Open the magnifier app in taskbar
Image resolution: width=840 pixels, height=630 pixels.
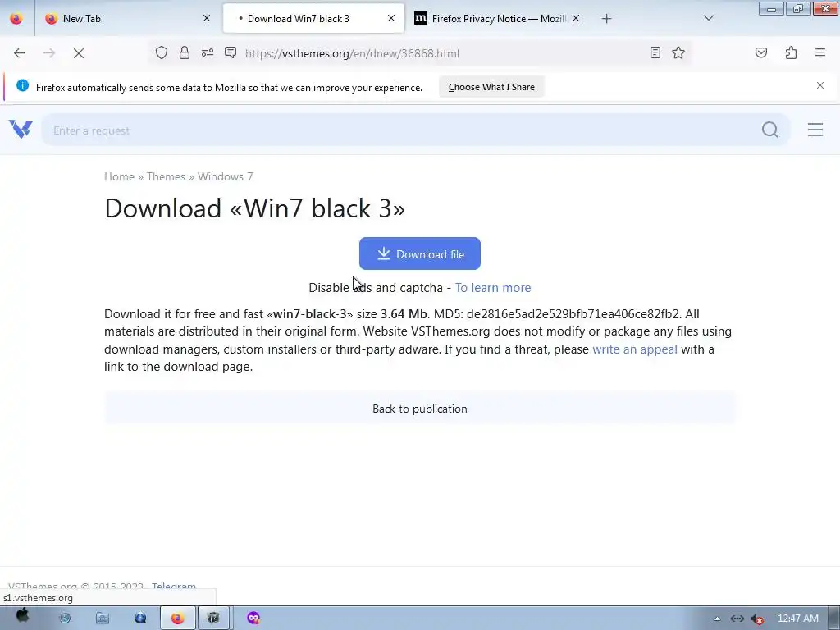pos(140,619)
